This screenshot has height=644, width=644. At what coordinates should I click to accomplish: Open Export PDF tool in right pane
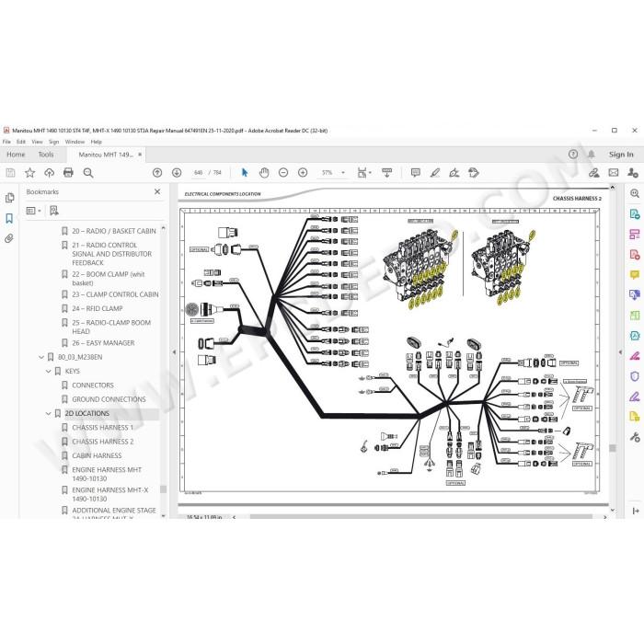pyautogui.click(x=635, y=214)
